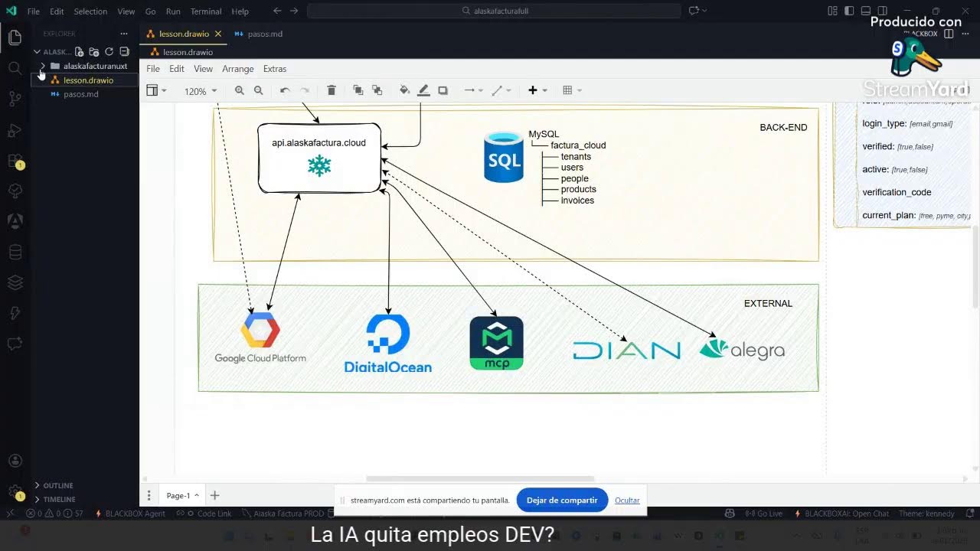
Task: Click the draw.io Undo icon
Action: (x=285, y=90)
